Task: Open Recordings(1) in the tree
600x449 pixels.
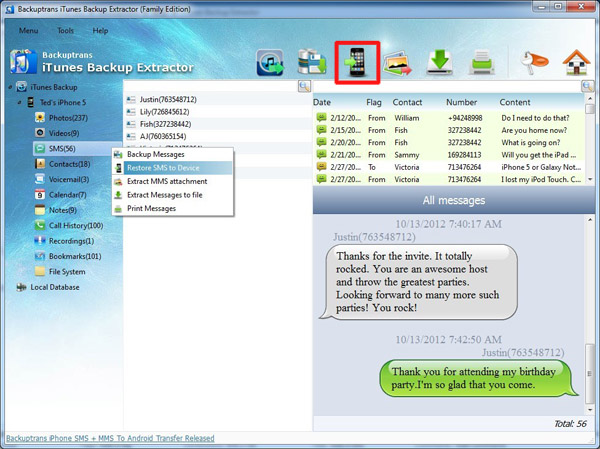Action: pyautogui.click(x=64, y=241)
